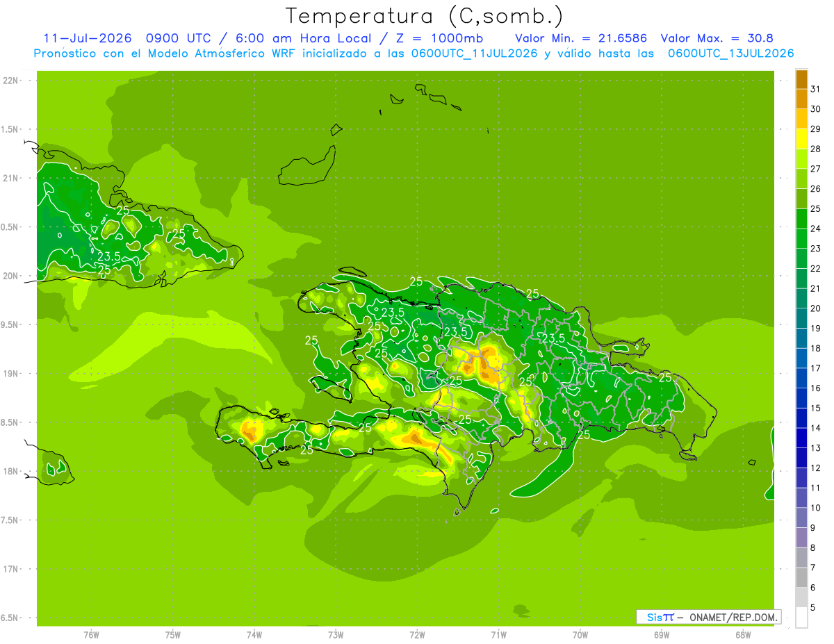The height and width of the screenshot is (644, 834).
Task: Click the gray 6–7 color scale segment
Action: 801,577
